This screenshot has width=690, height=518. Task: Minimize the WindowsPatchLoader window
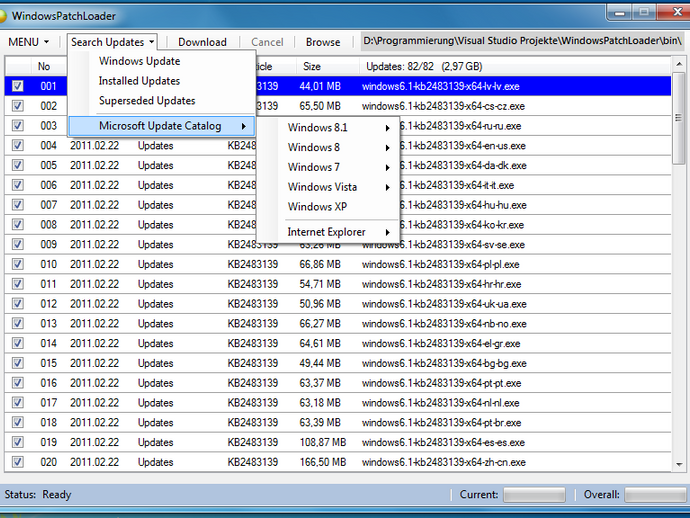tap(620, 12)
